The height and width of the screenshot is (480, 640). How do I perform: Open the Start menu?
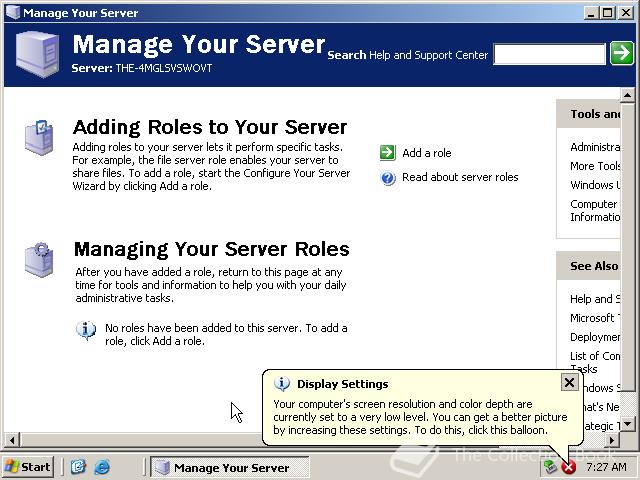(28, 467)
